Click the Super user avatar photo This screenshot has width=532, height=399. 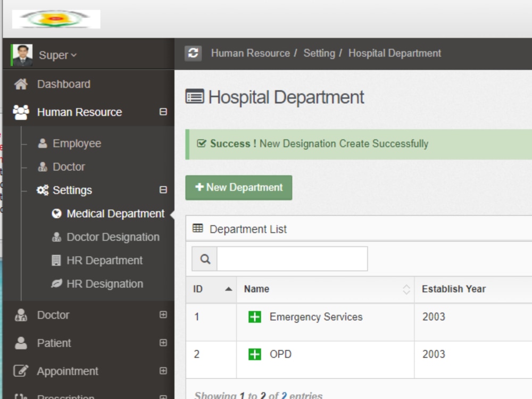[22, 55]
